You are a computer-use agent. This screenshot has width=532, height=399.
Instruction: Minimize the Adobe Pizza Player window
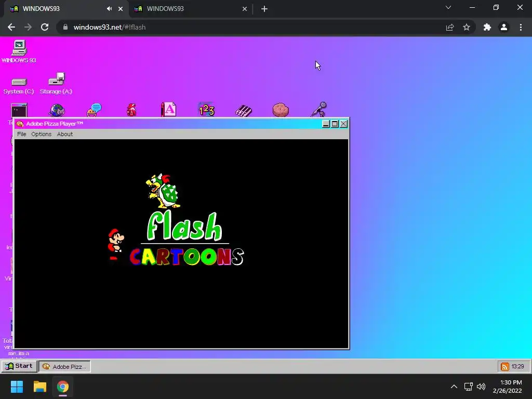326,124
